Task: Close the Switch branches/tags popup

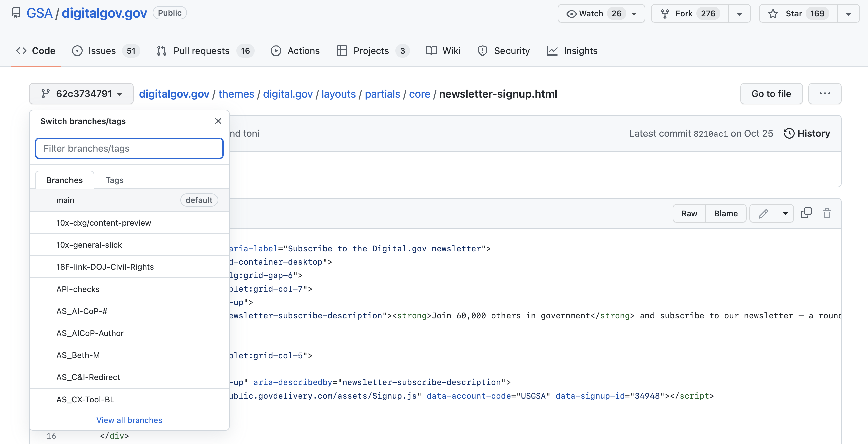Action: coord(218,121)
